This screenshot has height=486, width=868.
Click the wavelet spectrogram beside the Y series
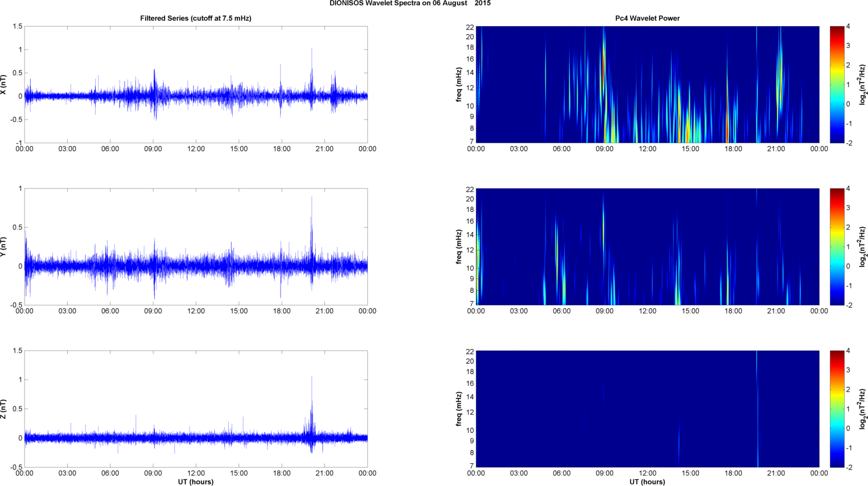(x=647, y=246)
